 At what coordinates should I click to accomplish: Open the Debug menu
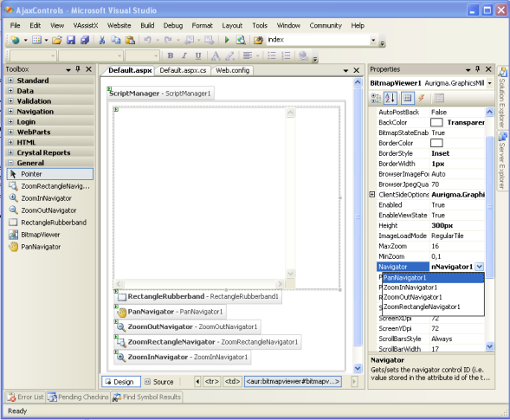(173, 25)
